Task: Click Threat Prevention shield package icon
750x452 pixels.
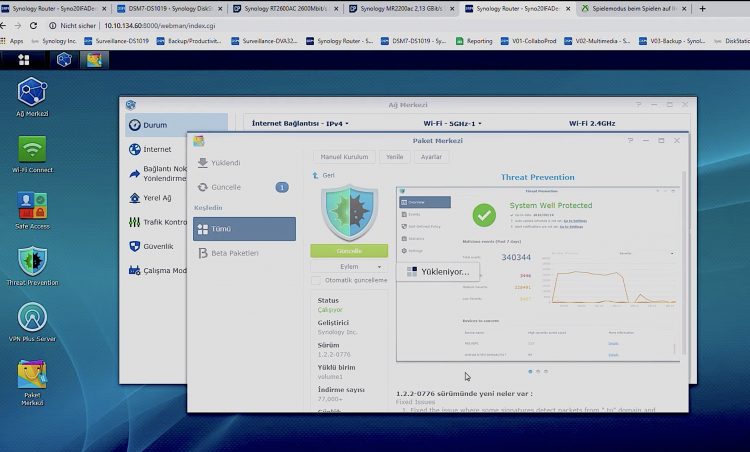Action: pyautogui.click(x=349, y=212)
